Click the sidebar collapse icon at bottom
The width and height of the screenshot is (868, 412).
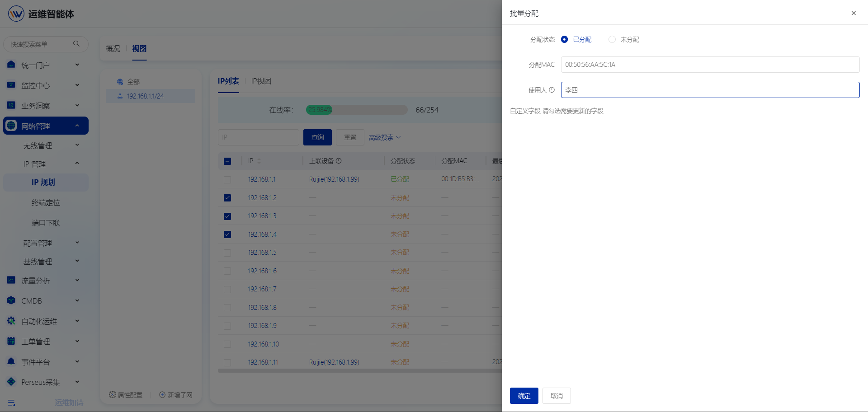pyautogui.click(x=12, y=403)
